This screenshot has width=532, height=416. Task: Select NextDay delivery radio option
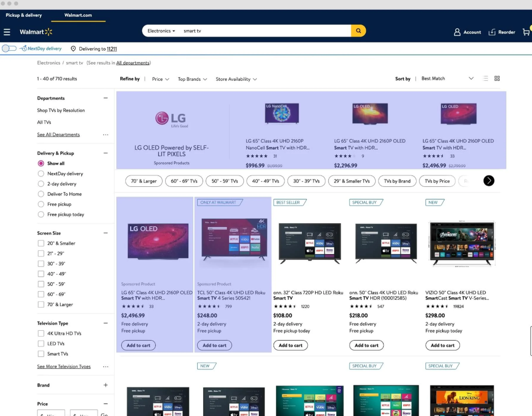pos(41,173)
